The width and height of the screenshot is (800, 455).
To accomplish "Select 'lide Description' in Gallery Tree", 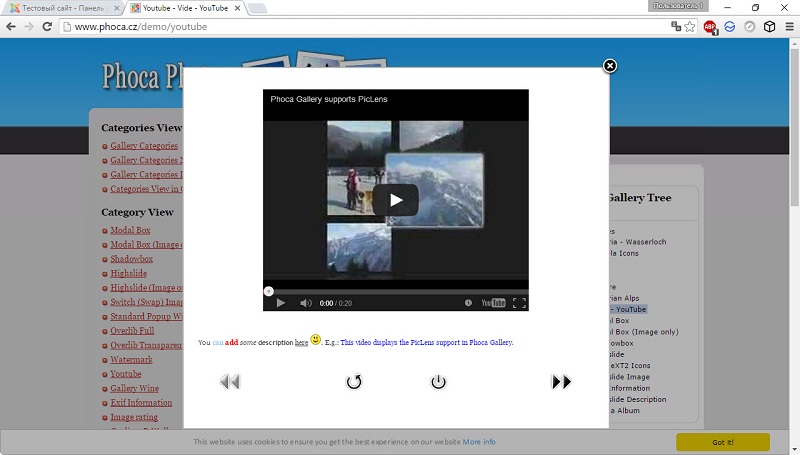I will [638, 399].
